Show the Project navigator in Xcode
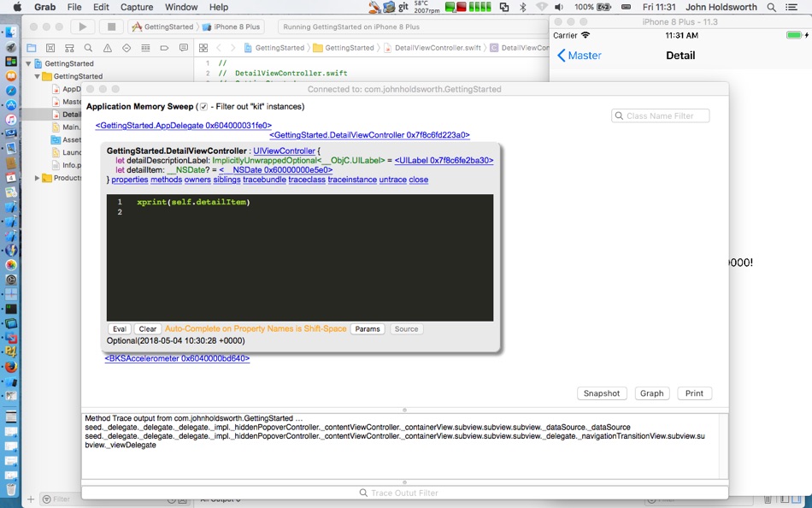 pos(32,48)
